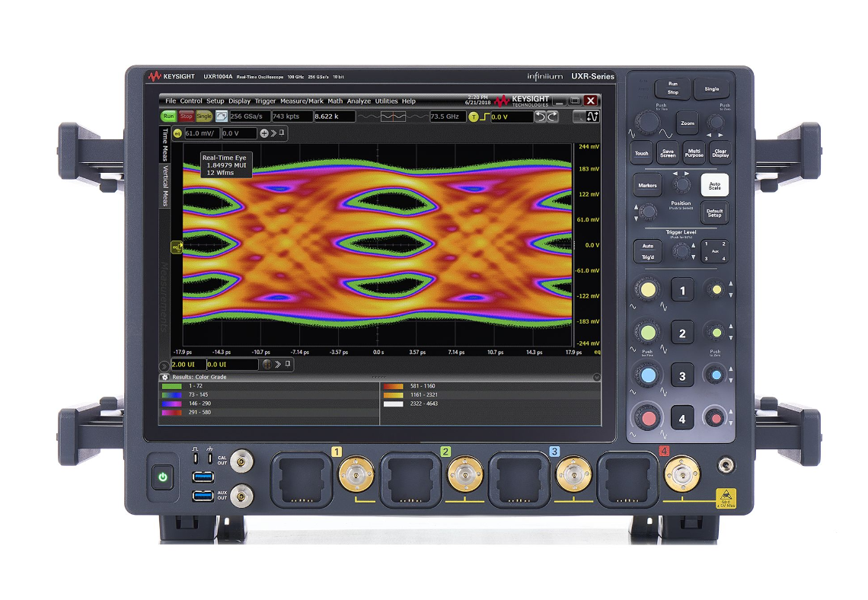Click the redo arrow in the toolbar

tap(551, 116)
